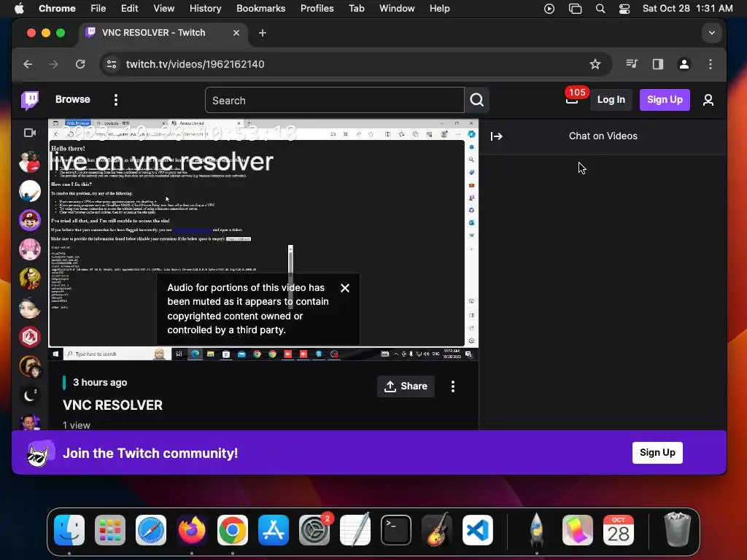Open Finder from the Dock
Image resolution: width=747 pixels, height=560 pixels.
pyautogui.click(x=69, y=530)
